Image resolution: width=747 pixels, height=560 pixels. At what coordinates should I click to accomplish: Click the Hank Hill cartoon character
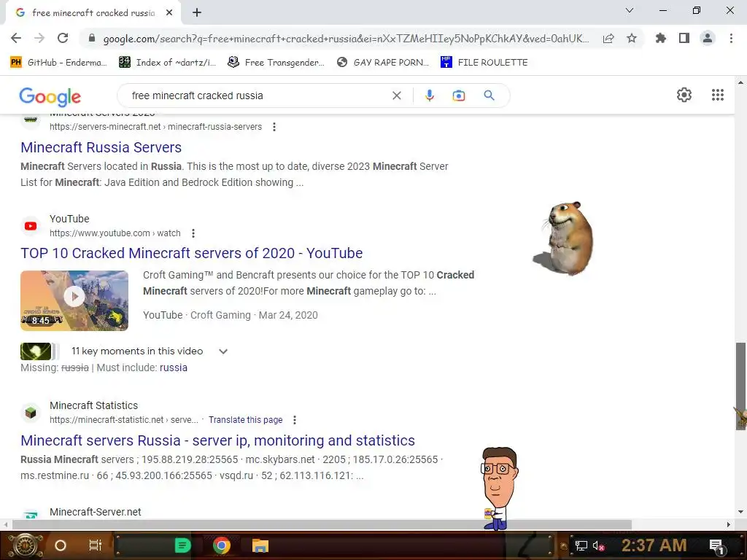(x=499, y=488)
